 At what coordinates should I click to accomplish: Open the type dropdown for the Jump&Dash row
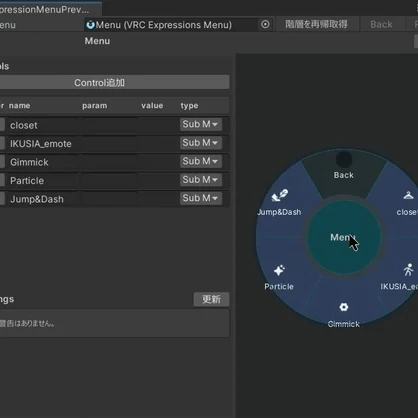[200, 198]
